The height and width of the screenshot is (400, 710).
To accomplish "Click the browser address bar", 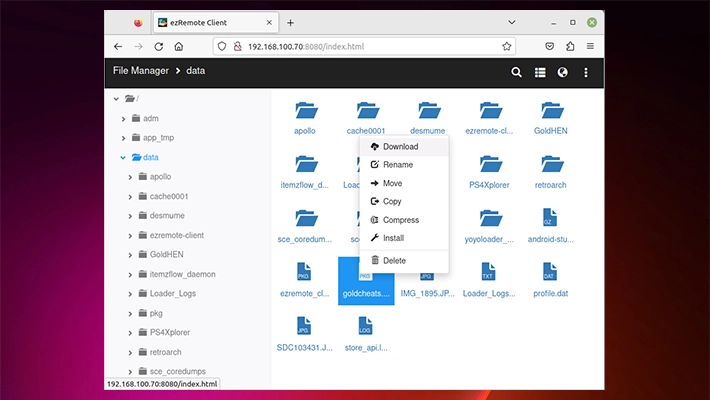I will pos(364,46).
